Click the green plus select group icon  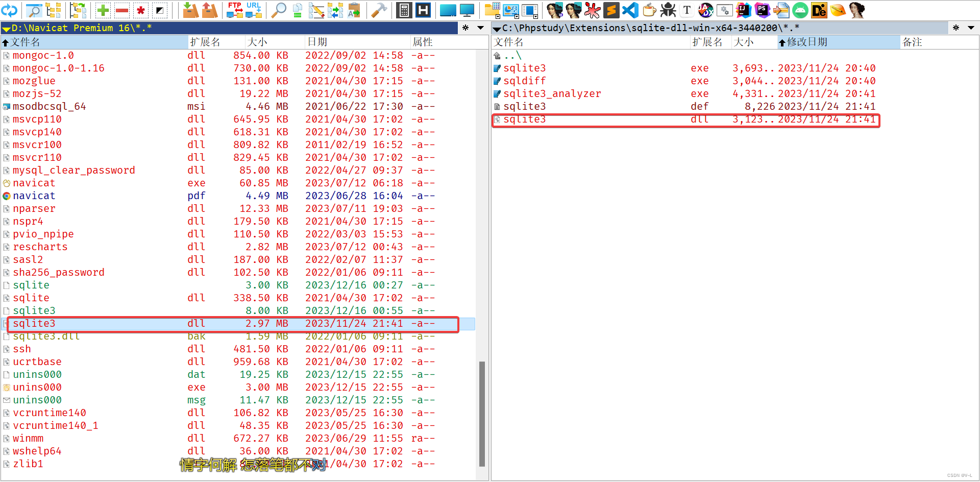103,10
